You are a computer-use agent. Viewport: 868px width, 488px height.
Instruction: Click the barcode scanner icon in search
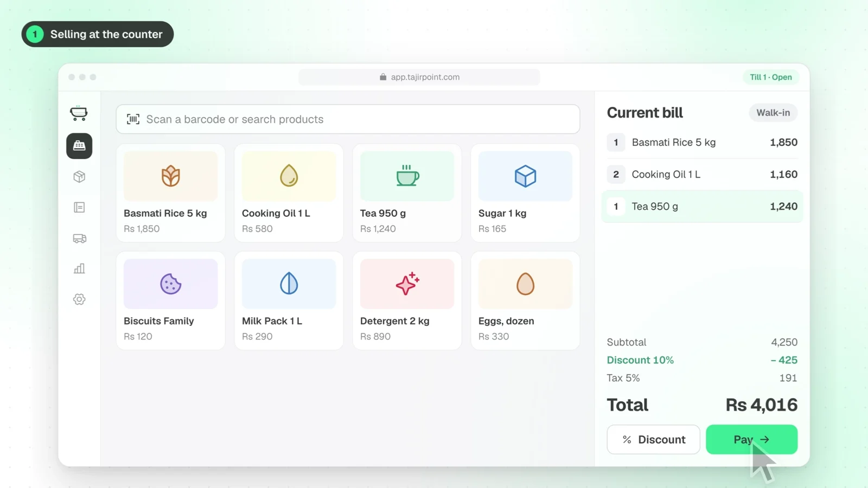133,119
